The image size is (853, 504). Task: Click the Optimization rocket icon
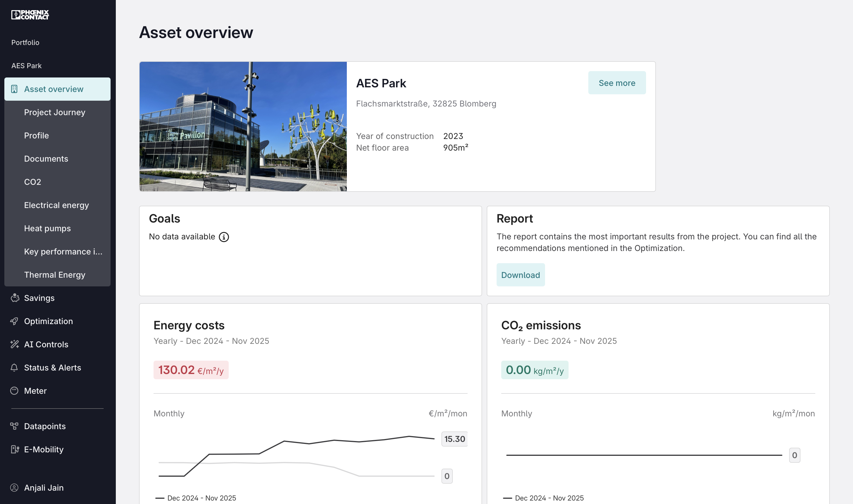pyautogui.click(x=14, y=321)
